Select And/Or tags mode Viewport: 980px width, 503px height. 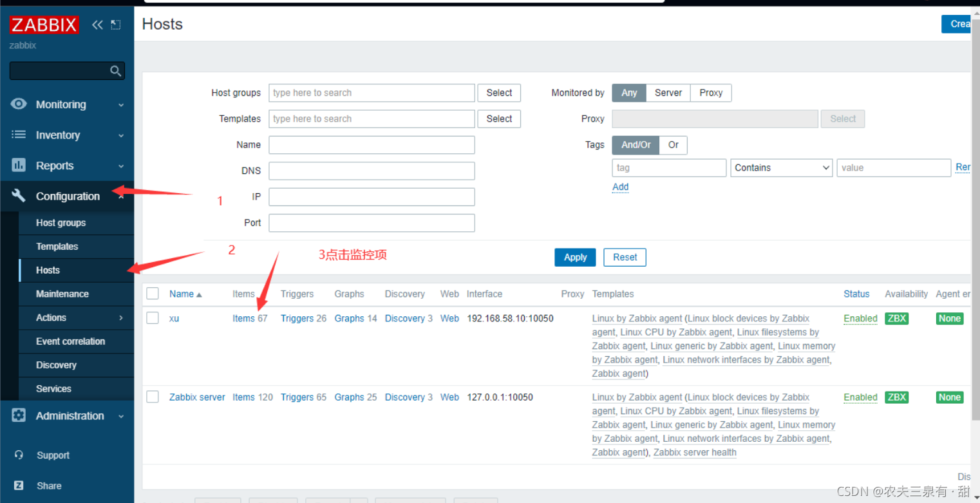click(x=636, y=145)
